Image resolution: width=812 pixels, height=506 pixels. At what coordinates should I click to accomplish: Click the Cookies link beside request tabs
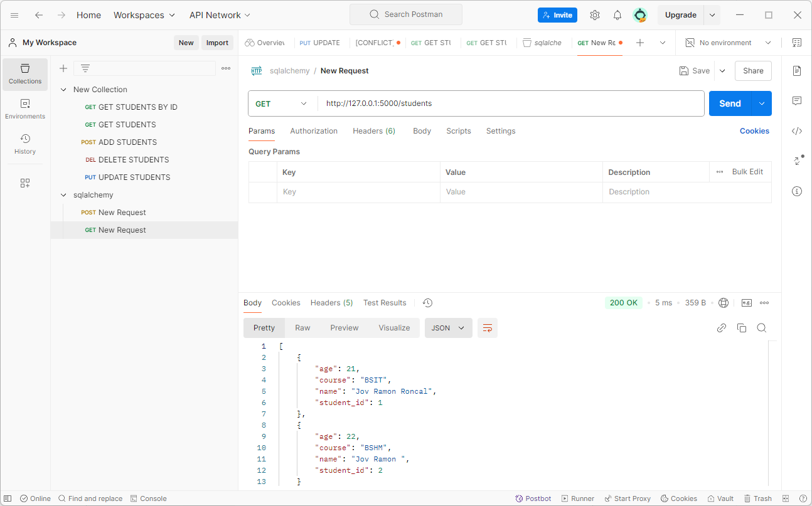tap(754, 131)
